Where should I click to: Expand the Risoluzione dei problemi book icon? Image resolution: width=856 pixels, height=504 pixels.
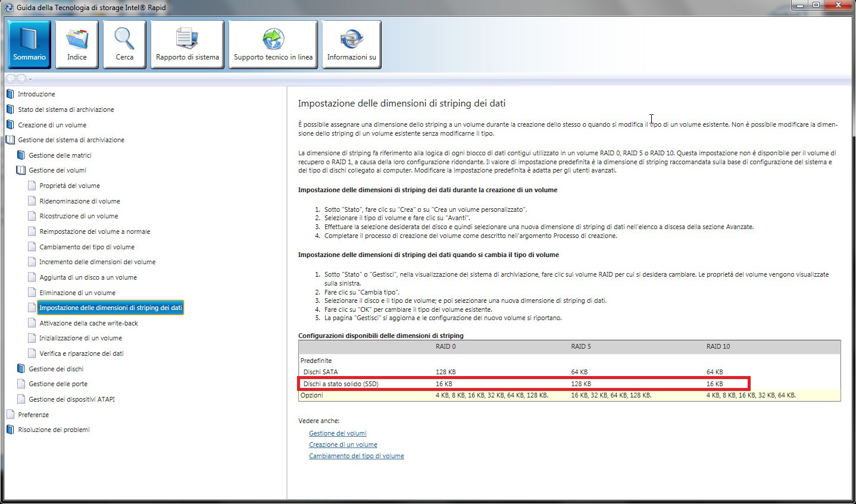tap(10, 430)
